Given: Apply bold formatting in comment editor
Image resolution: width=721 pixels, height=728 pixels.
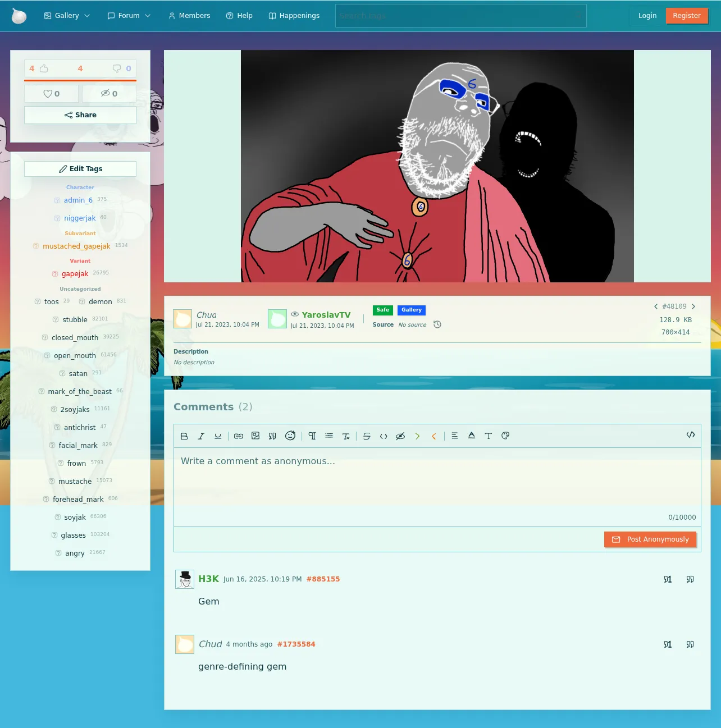Looking at the screenshot, I should [184, 436].
